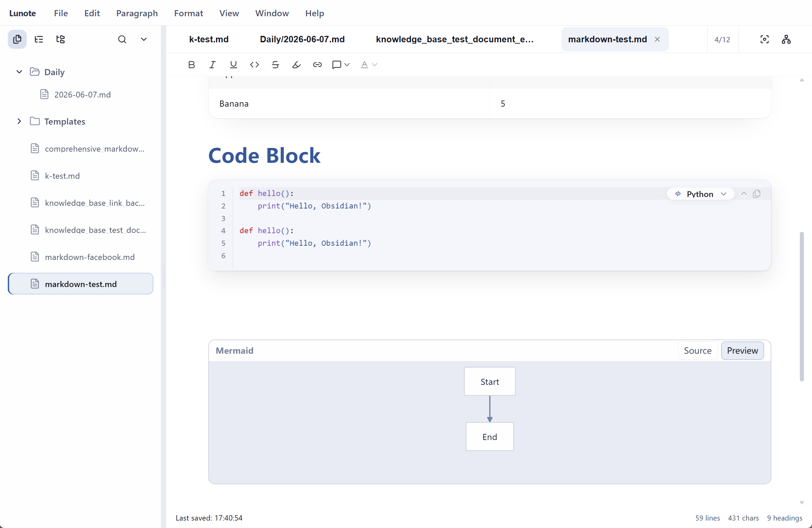Open the Format menu

pos(188,13)
